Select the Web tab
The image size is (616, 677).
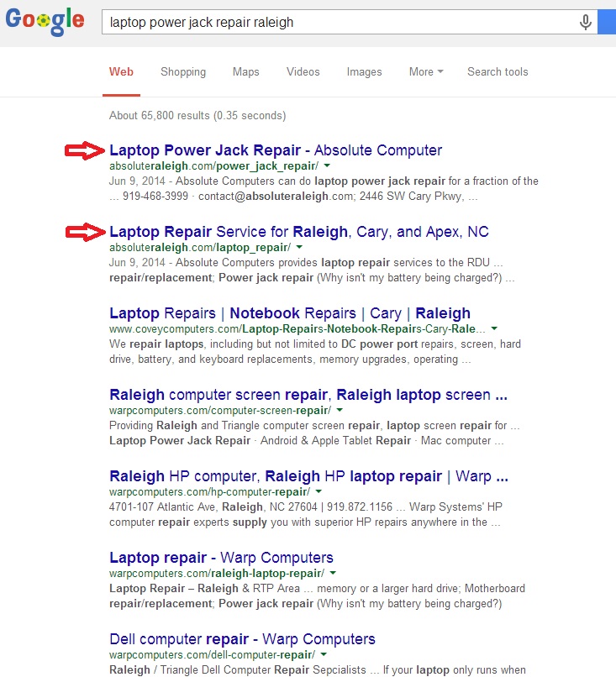(x=121, y=72)
